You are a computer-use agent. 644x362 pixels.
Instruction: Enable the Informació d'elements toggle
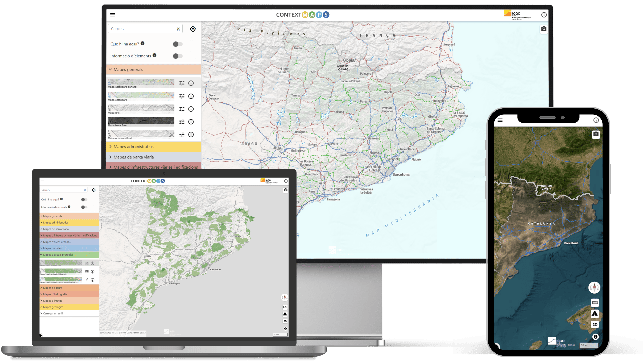177,56
